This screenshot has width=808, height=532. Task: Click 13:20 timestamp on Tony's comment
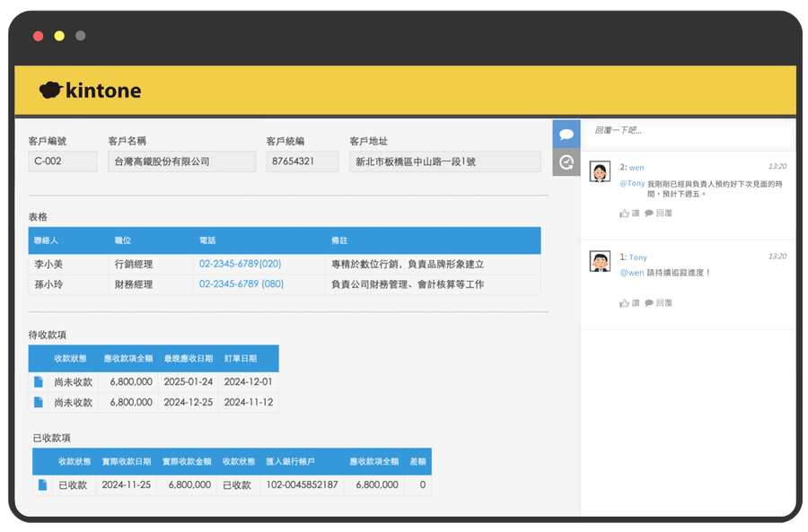coord(777,256)
